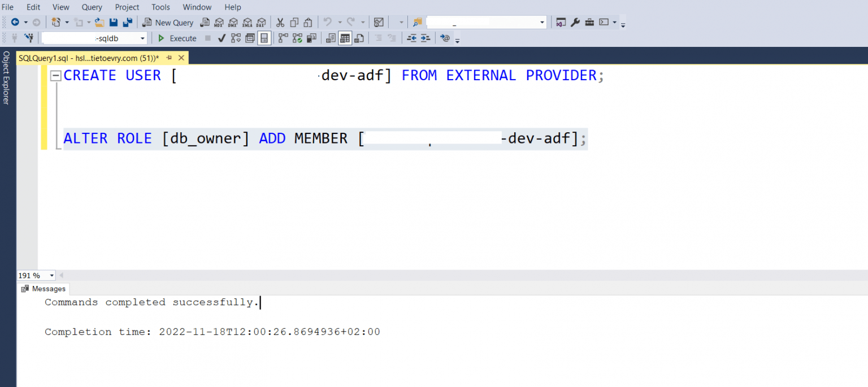Image resolution: width=868 pixels, height=387 pixels.
Task: Open a new DAX query
Action: (261, 22)
